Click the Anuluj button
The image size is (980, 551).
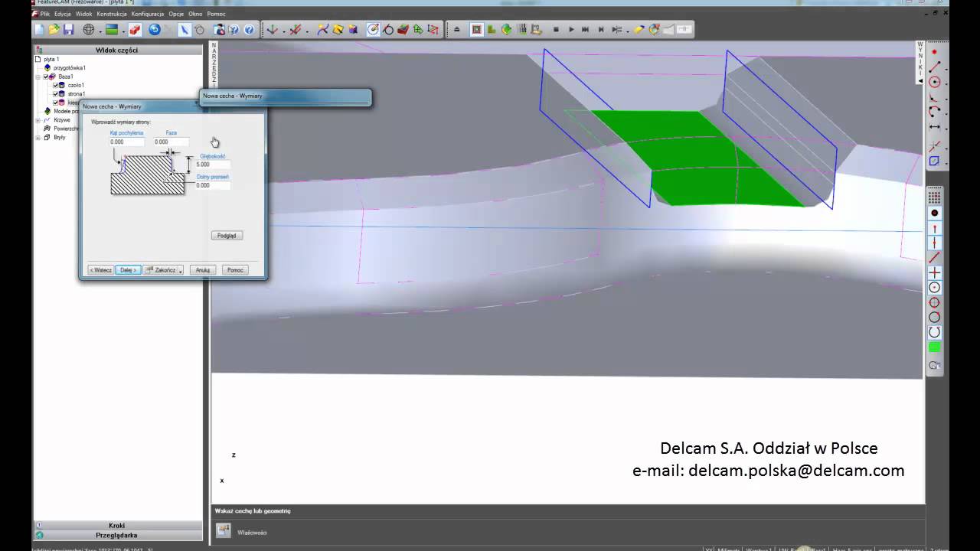203,270
